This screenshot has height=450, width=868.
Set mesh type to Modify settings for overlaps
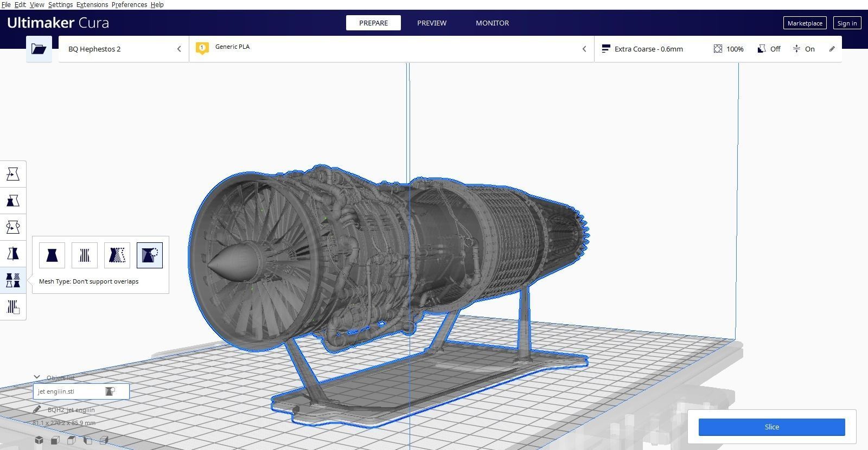(x=117, y=255)
